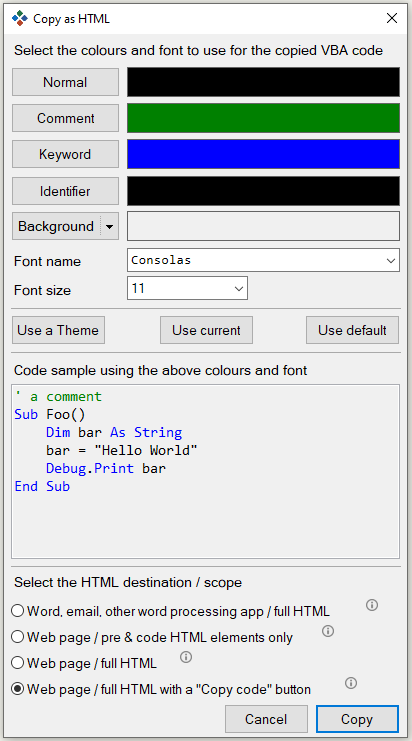Expand the Font size dropdown
Image resolution: width=412 pixels, height=741 pixels.
(x=239, y=288)
